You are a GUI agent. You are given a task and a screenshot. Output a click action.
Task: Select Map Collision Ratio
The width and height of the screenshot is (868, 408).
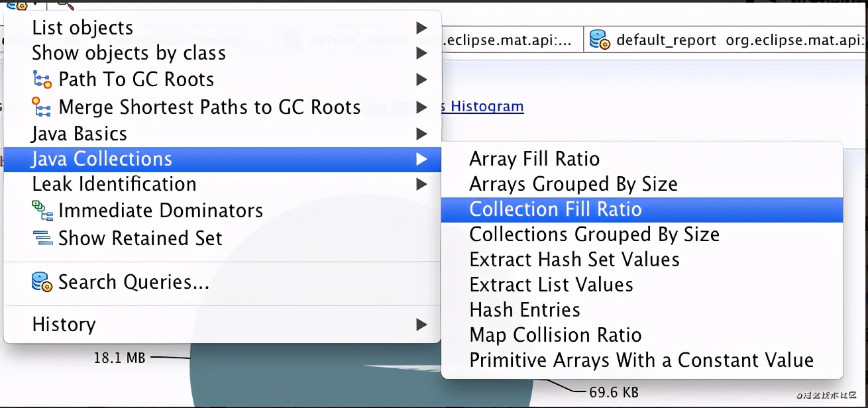pos(555,335)
